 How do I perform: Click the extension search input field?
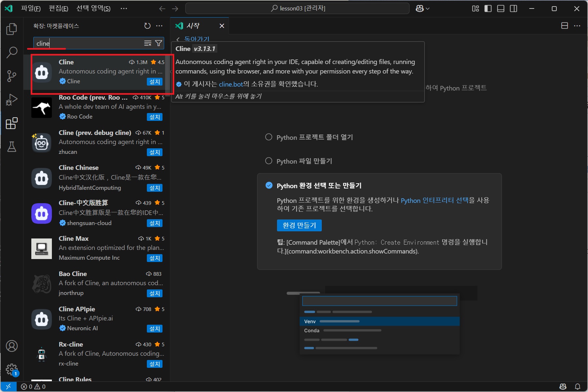coord(88,43)
